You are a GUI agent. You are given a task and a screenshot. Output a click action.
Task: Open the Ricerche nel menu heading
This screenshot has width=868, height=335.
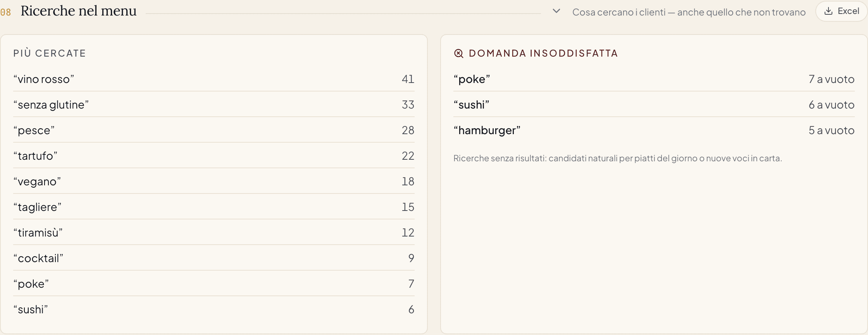(79, 11)
